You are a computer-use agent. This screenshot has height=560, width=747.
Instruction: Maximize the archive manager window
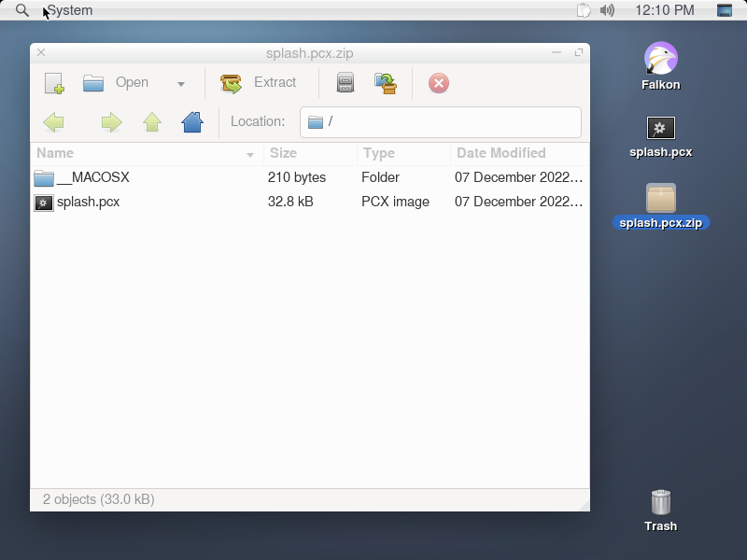coord(579,52)
